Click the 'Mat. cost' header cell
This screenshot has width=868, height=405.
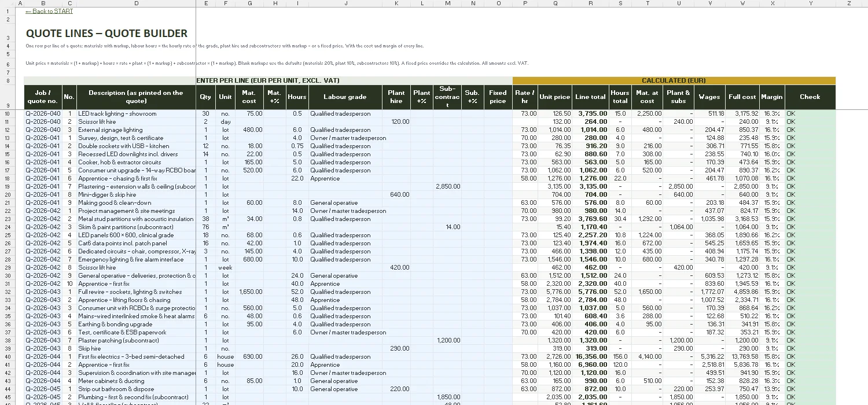(249, 97)
